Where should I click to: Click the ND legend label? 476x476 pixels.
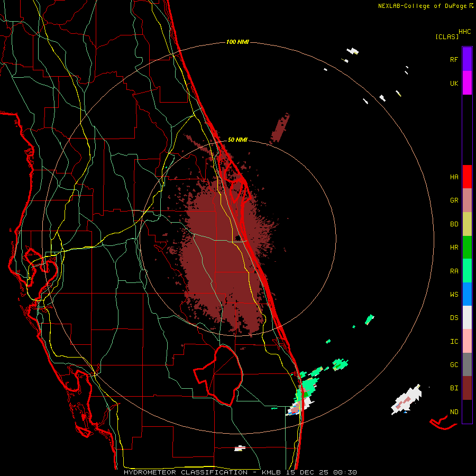click(454, 412)
